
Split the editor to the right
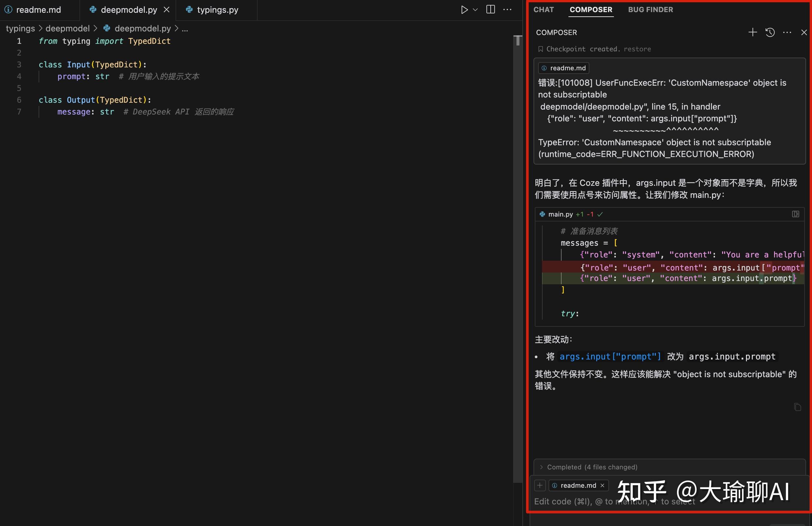click(x=490, y=9)
